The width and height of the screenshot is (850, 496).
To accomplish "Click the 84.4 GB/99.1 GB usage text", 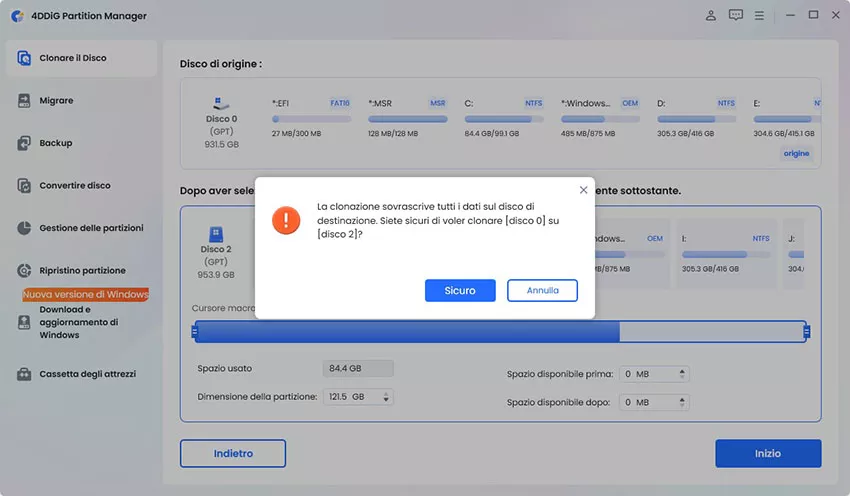I will [x=492, y=133].
